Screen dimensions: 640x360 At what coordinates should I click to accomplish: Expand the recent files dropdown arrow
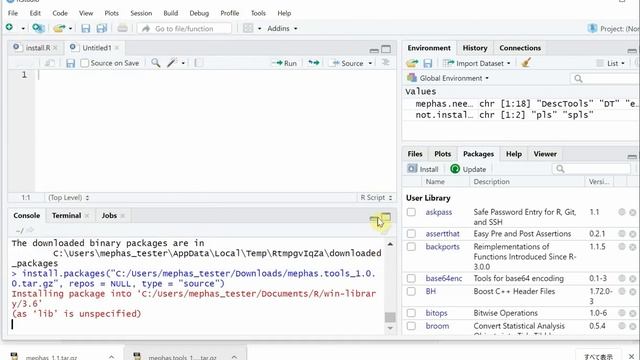point(70,29)
